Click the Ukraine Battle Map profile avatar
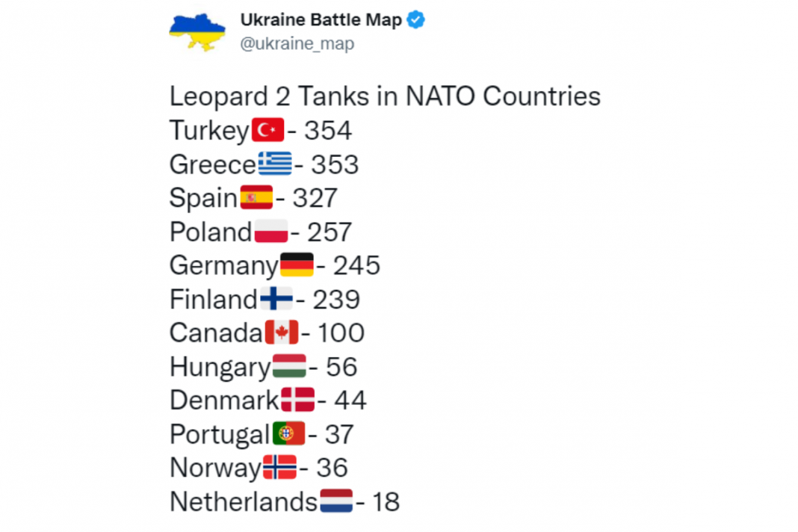This screenshot has height=532, width=798. point(197,31)
